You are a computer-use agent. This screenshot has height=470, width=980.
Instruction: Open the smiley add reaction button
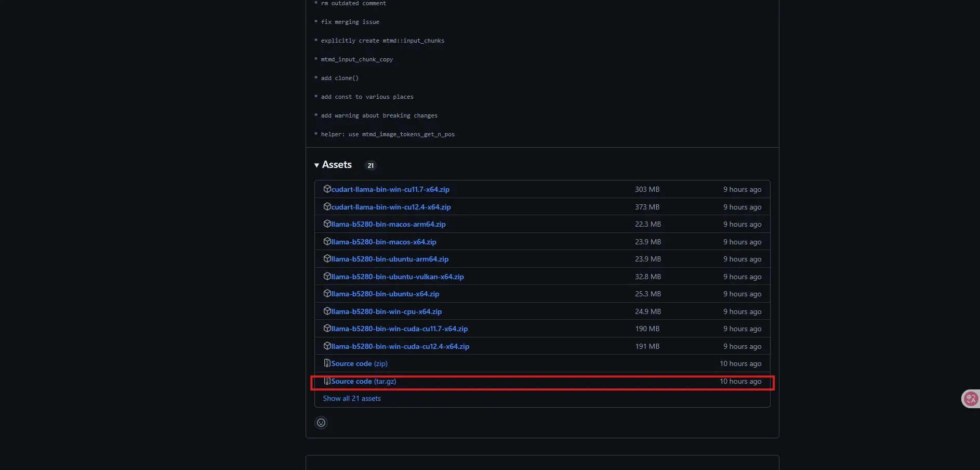tap(321, 423)
